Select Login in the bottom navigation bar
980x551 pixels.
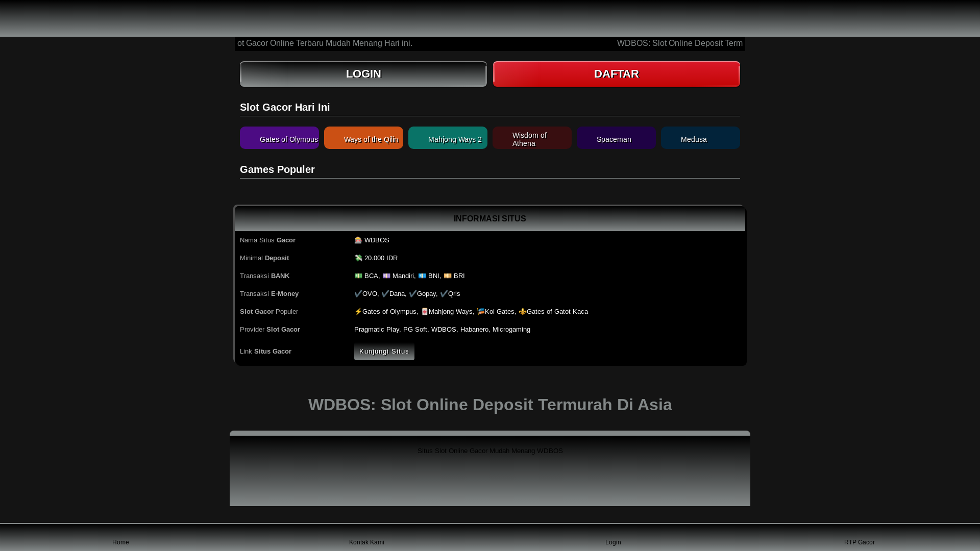click(x=613, y=542)
